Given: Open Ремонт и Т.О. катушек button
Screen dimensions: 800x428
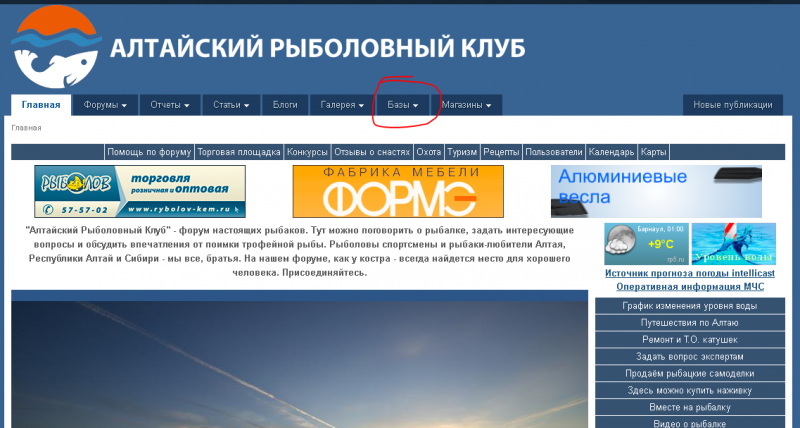Looking at the screenshot, I should pos(690,340).
